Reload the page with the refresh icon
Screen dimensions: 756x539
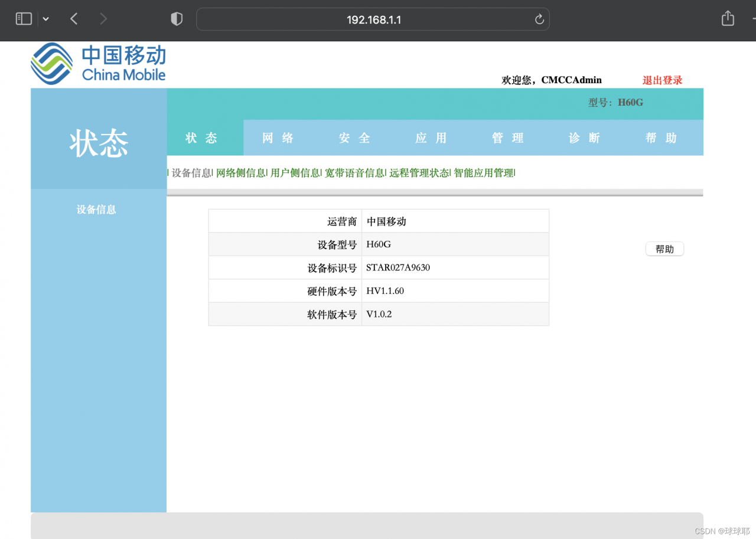(x=539, y=19)
